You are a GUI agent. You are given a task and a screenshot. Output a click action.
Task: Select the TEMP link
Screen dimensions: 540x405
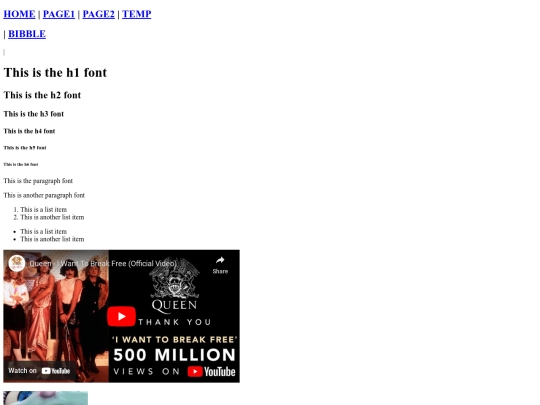(137, 14)
